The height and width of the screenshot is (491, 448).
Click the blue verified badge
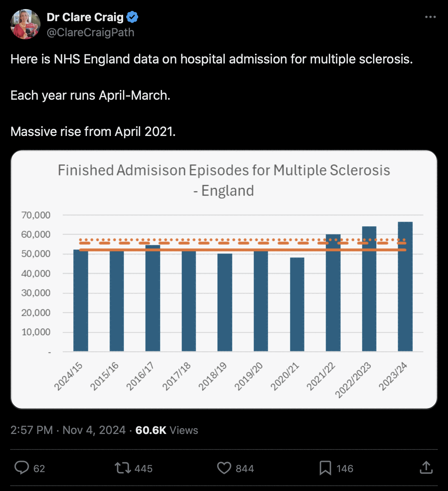(132, 17)
